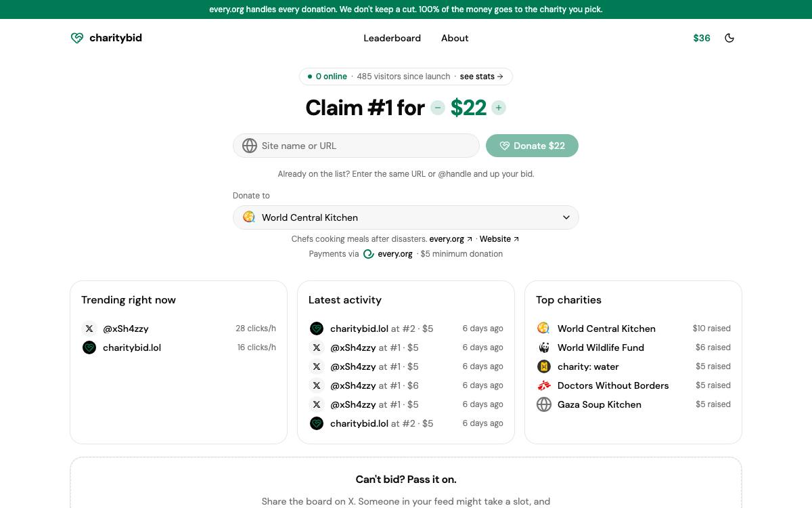The width and height of the screenshot is (812, 508).
Task: Open the Leaderboard page
Action: 392,38
